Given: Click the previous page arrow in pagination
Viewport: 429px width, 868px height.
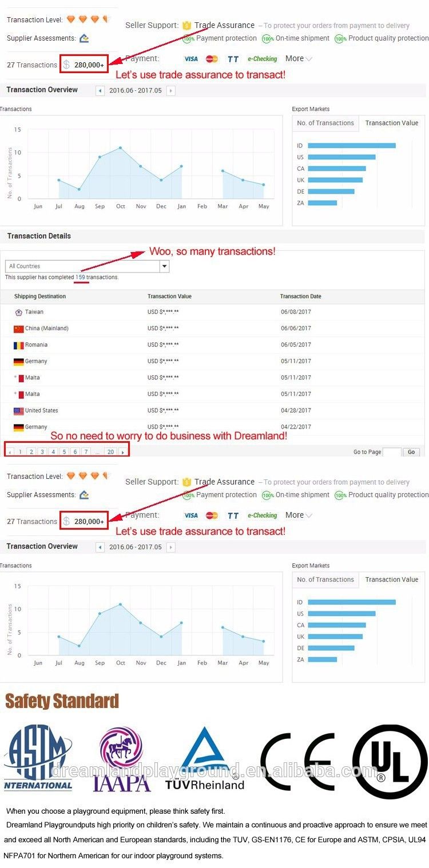Looking at the screenshot, I should [10, 452].
